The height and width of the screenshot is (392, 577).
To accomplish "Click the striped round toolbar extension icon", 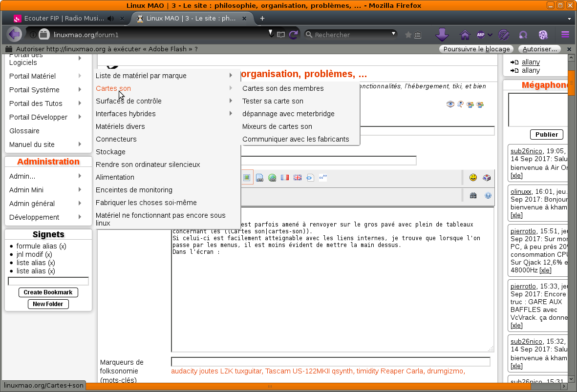I will (504, 35).
